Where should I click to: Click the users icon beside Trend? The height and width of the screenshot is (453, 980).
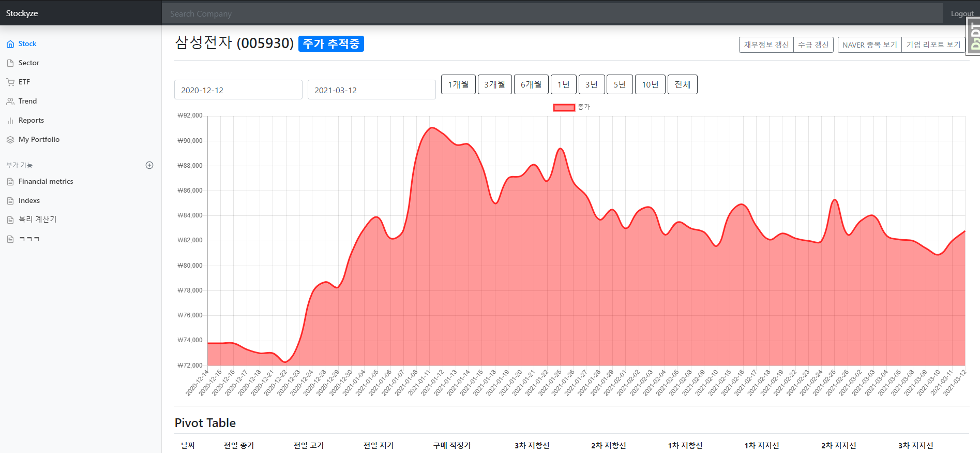pos(10,101)
